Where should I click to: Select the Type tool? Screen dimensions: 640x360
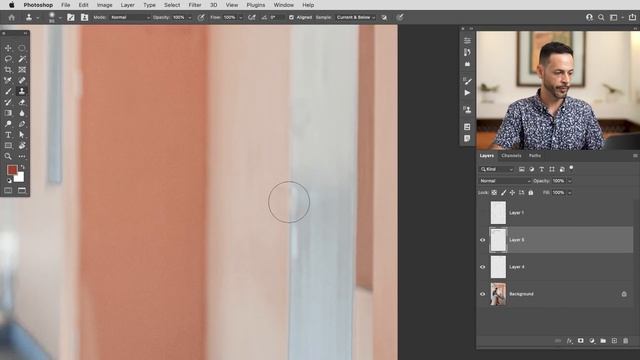pyautogui.click(x=8, y=135)
